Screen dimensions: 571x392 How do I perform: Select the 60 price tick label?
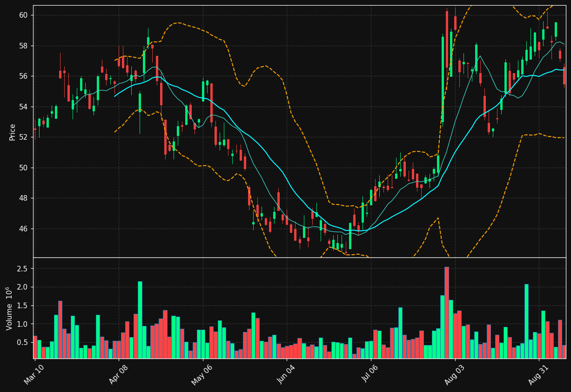pos(23,15)
